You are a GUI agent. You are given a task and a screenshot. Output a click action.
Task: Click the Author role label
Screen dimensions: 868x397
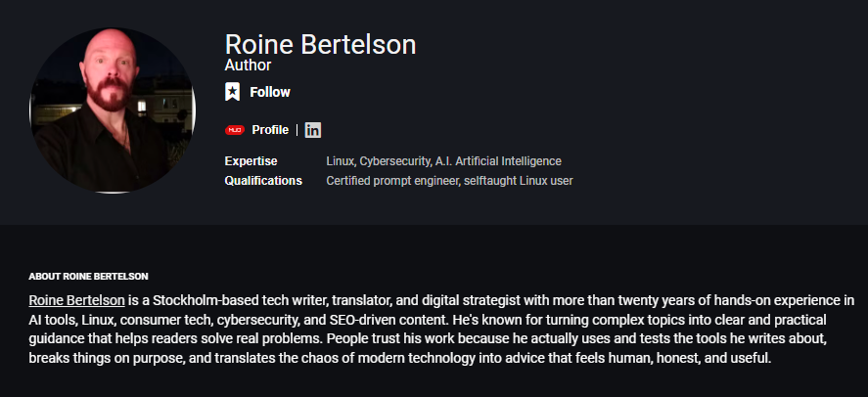tap(248, 66)
